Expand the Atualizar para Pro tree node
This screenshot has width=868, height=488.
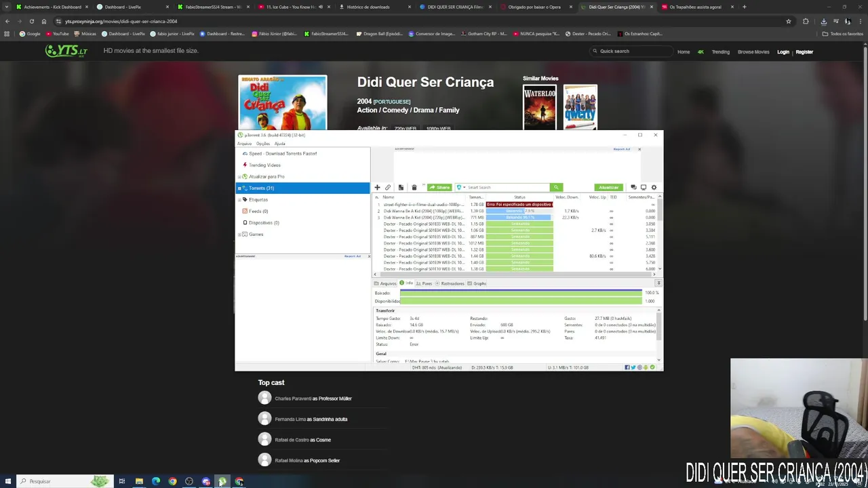(x=239, y=177)
